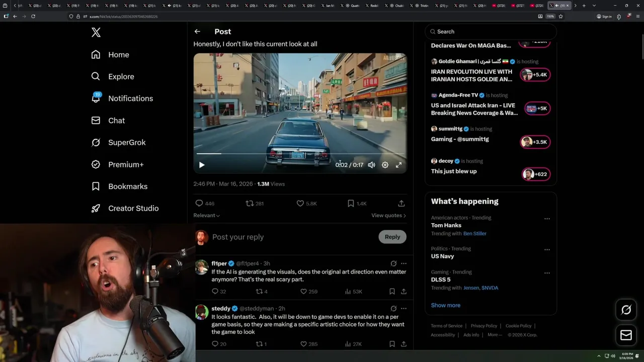The image size is (644, 362).
Task: Join Goldie Ghamari space +5.4K
Action: coord(535,75)
